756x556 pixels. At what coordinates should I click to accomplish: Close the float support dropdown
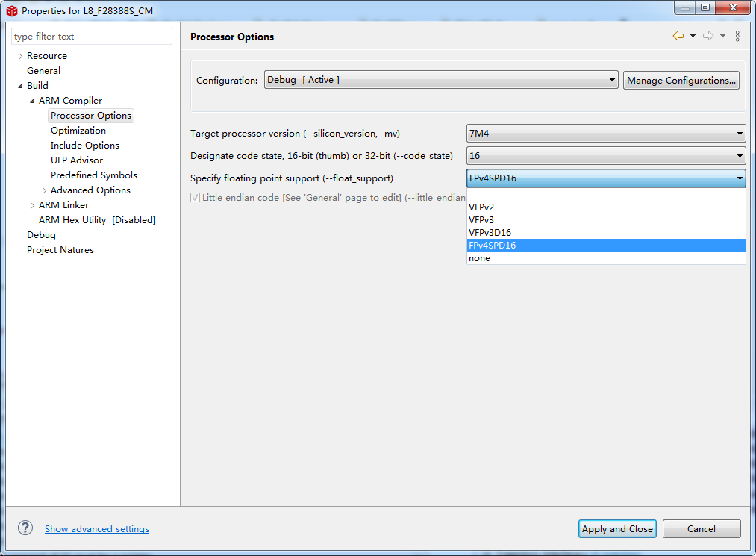pyautogui.click(x=605, y=178)
